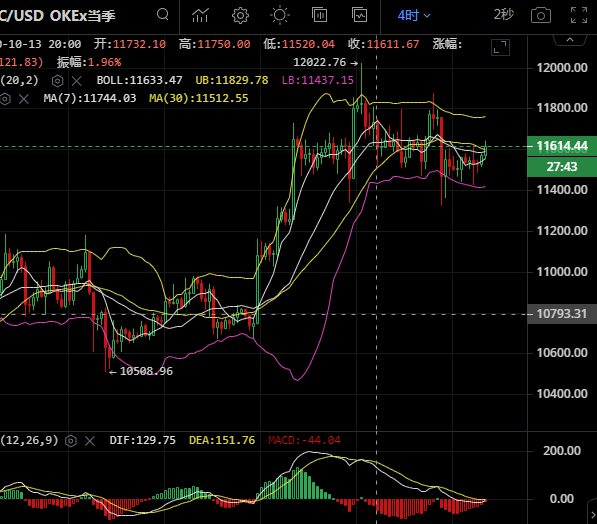Click the DIF:129.75 value

[143, 441]
